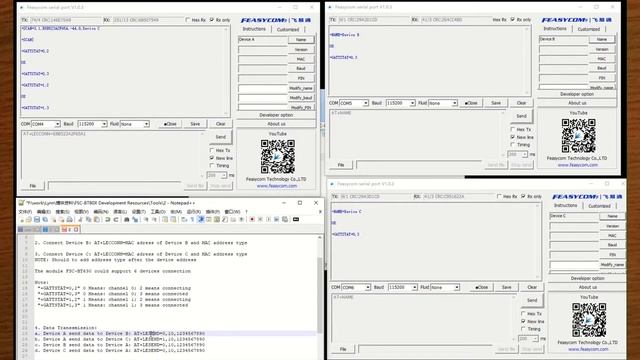Switch to Customized tab in Device A window

pos(288,29)
